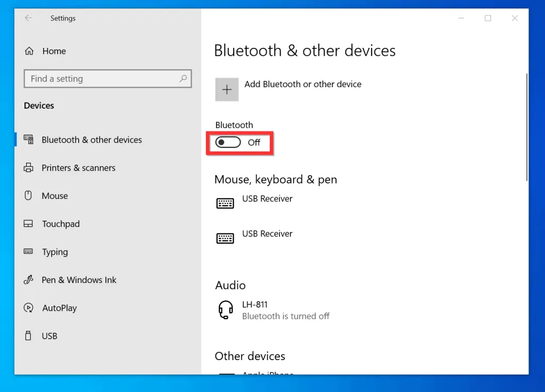Image resolution: width=545 pixels, height=392 pixels.
Task: Select the AutoPlay icon
Action: click(x=28, y=307)
